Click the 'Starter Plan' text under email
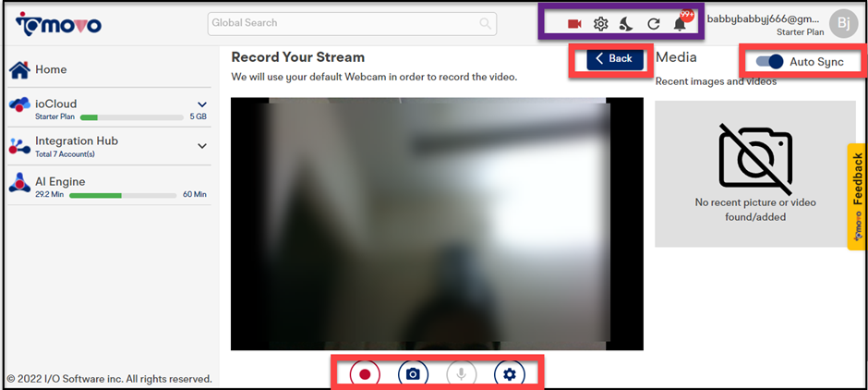The width and height of the screenshot is (868, 390). click(800, 32)
